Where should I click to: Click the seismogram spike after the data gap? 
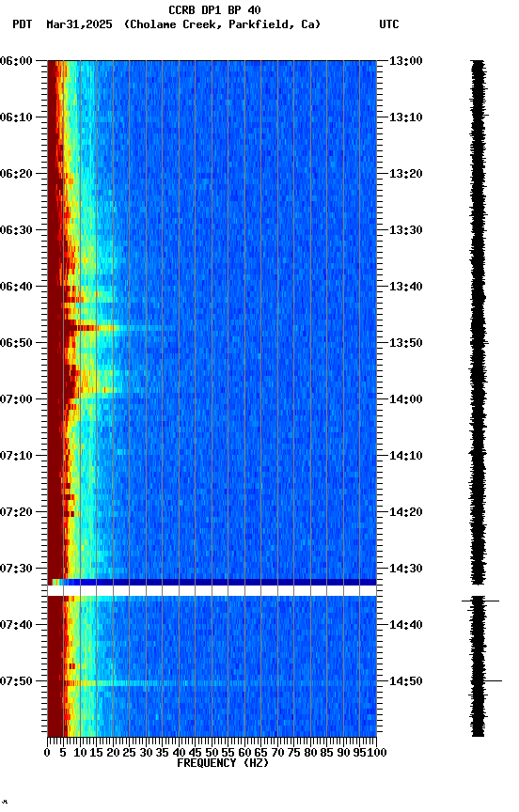click(x=480, y=601)
